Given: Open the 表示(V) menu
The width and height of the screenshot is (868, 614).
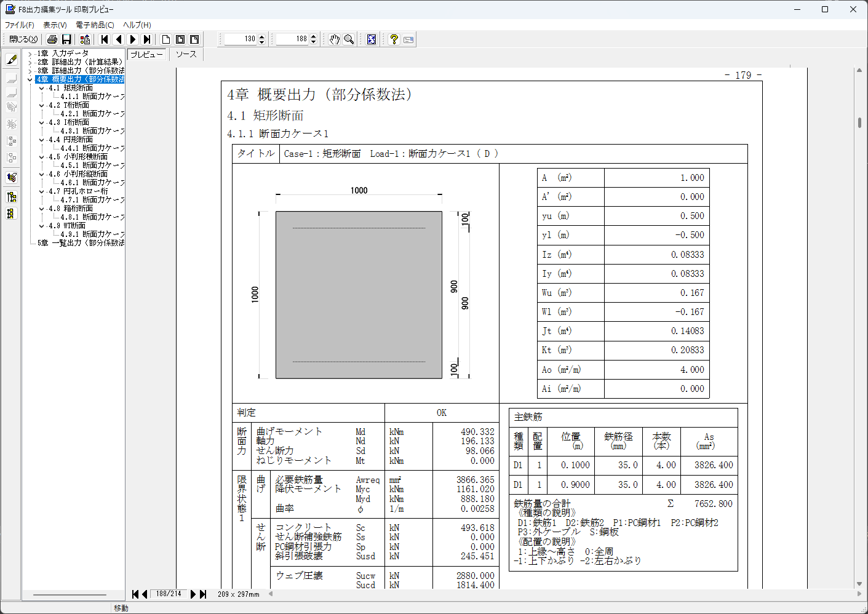Looking at the screenshot, I should (55, 25).
